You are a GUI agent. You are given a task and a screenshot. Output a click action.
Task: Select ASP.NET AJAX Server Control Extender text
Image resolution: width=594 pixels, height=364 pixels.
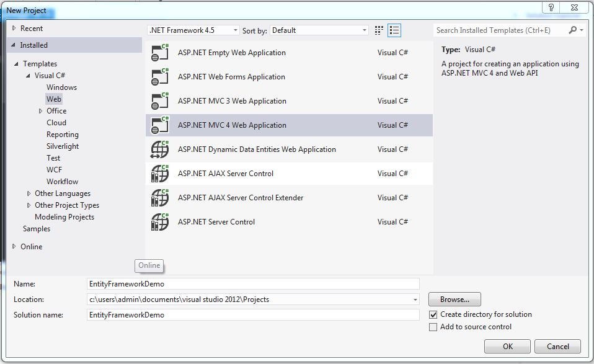241,198
